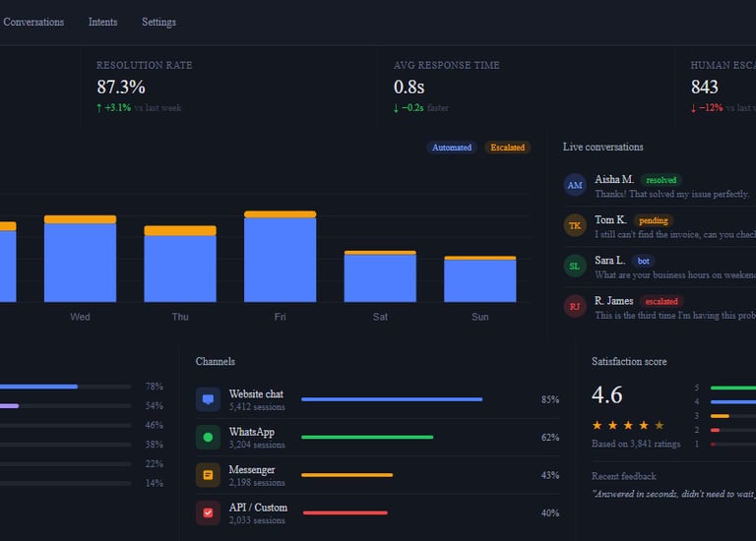This screenshot has height=541, width=756.
Task: Click the 0.8s average response time value
Action: 409,88
